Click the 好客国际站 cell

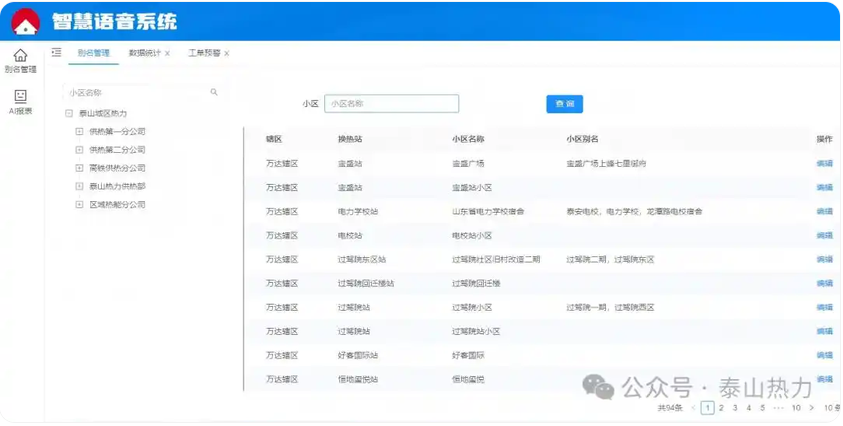point(358,356)
